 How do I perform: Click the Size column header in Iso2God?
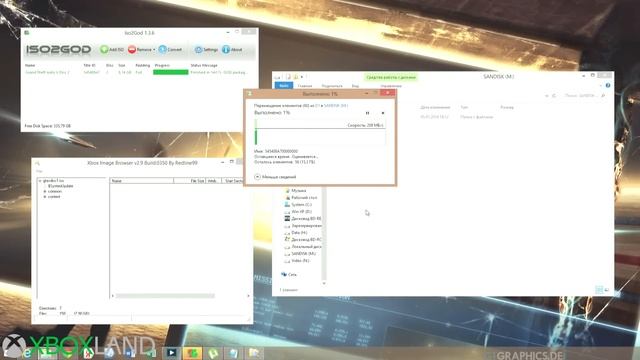pos(122,65)
